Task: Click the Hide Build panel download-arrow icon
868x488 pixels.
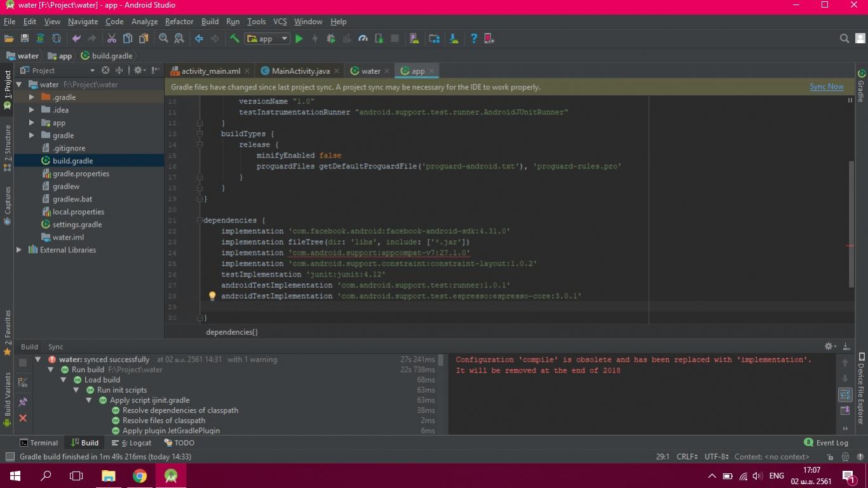Action: coord(846,346)
